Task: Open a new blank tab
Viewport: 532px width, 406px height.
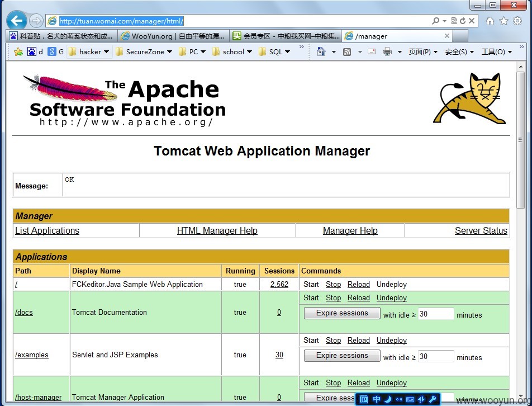Action: coord(460,36)
